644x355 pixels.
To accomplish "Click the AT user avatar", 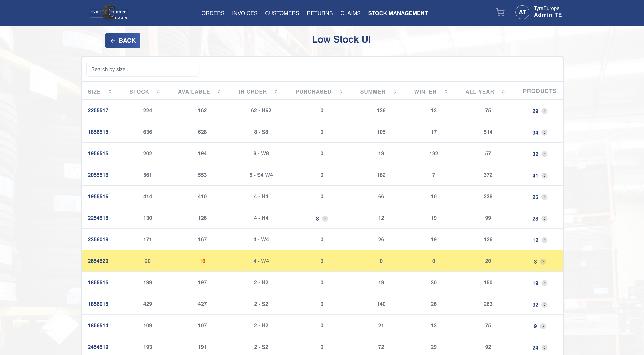I will (x=522, y=12).
